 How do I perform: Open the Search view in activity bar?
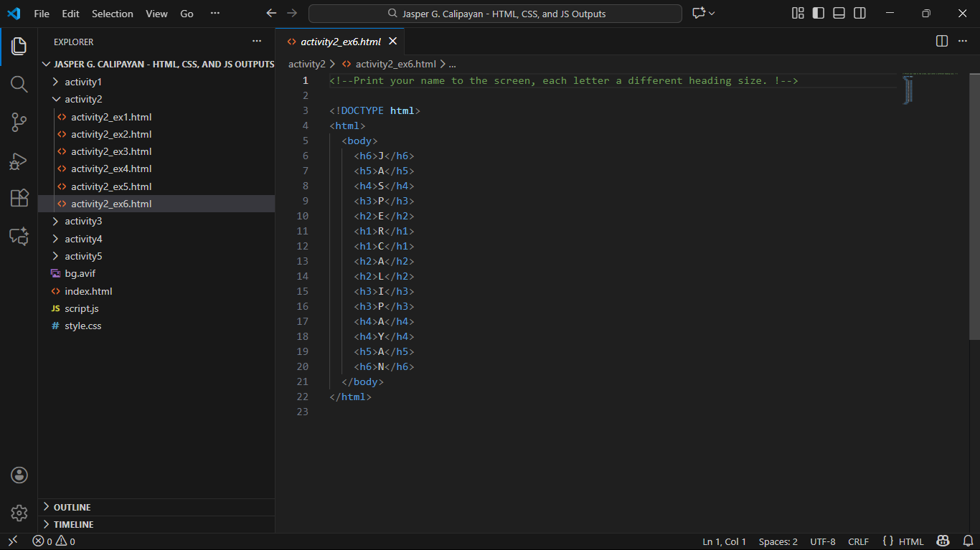point(19,85)
